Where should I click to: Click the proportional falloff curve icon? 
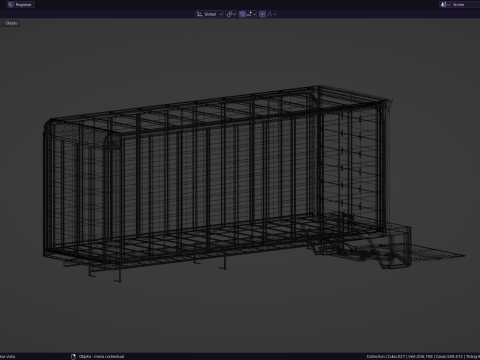[x=270, y=14]
